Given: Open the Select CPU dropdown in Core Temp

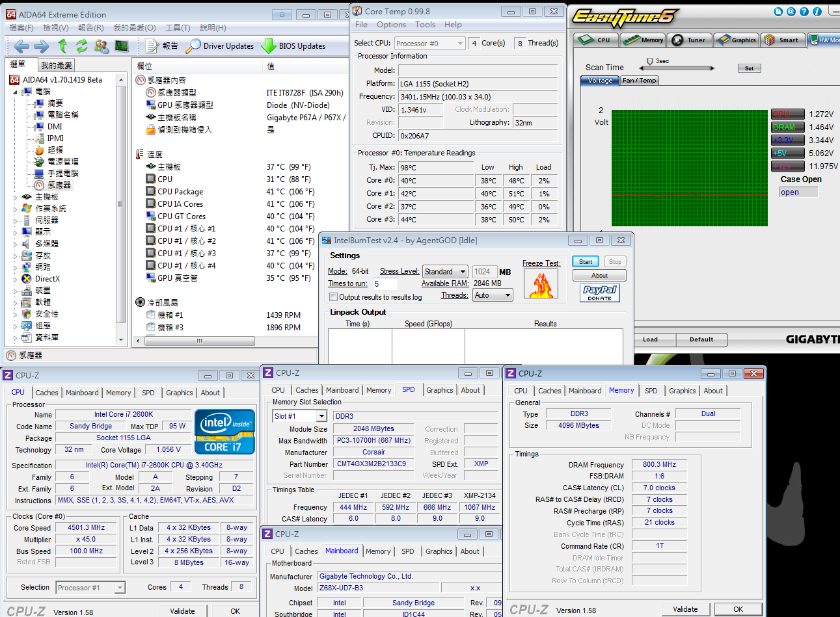Looking at the screenshot, I should tap(429, 44).
